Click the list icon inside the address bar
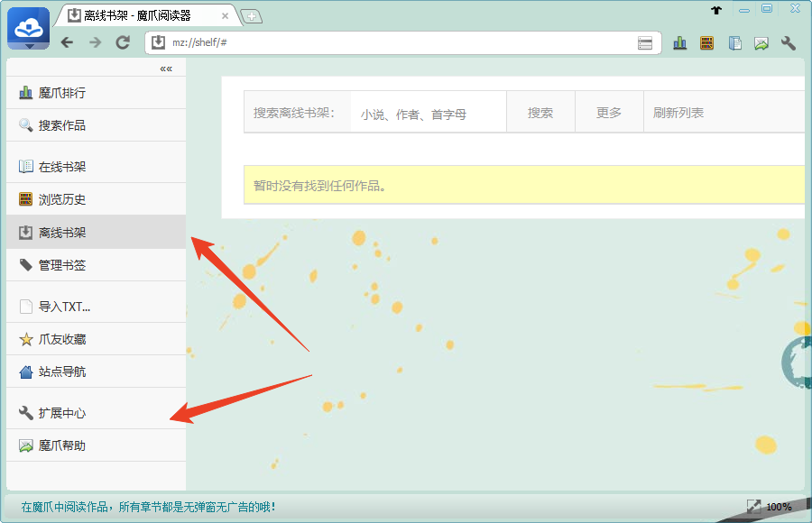812x523 pixels. [645, 42]
